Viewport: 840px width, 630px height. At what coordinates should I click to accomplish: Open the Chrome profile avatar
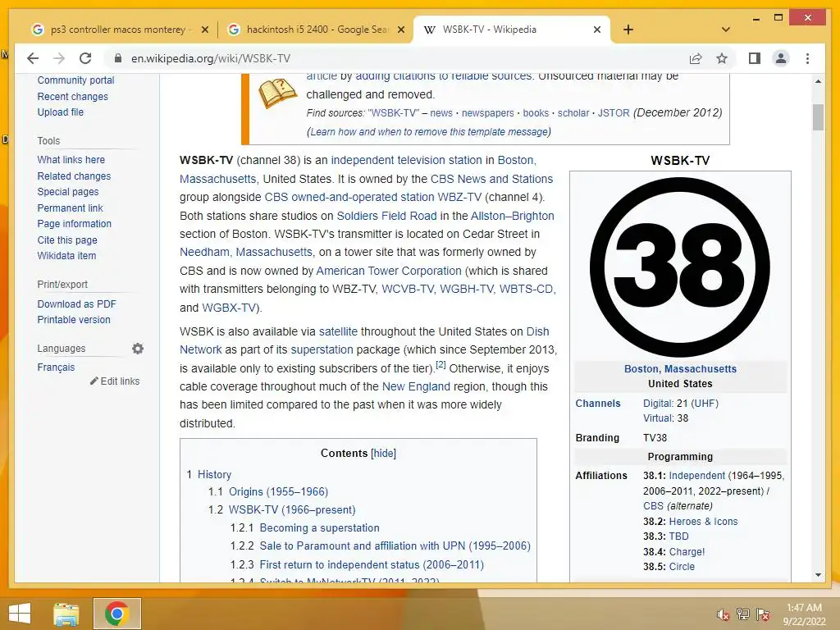(x=781, y=58)
